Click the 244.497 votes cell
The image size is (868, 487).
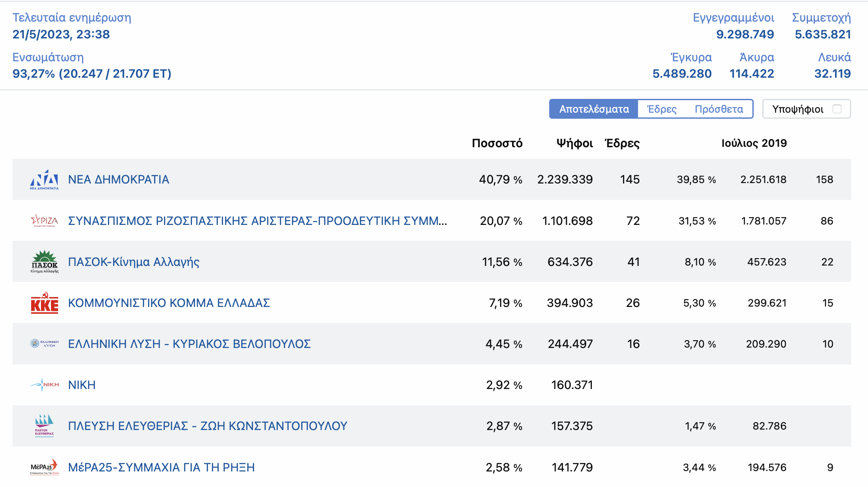570,344
